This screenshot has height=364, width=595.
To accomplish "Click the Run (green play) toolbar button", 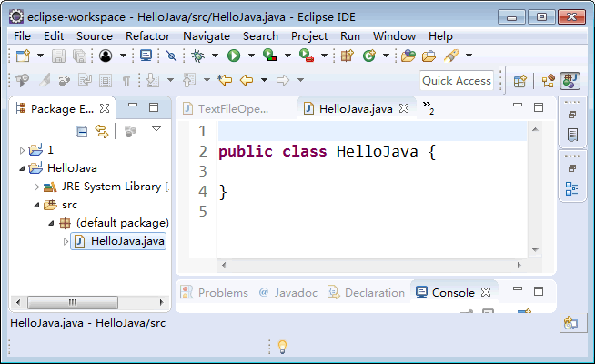I will pyautogui.click(x=234, y=56).
